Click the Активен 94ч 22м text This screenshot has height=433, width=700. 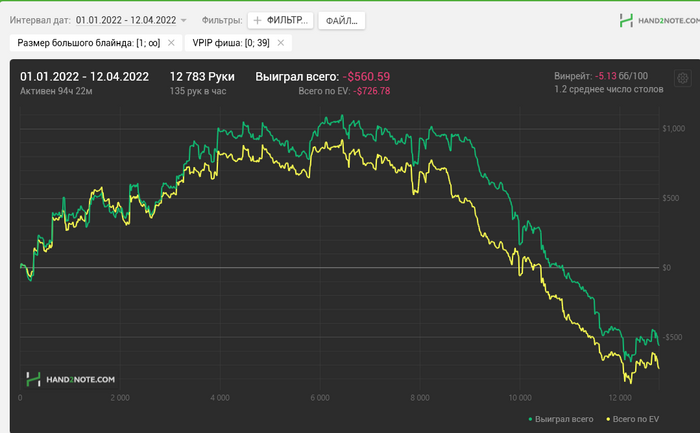click(x=56, y=91)
